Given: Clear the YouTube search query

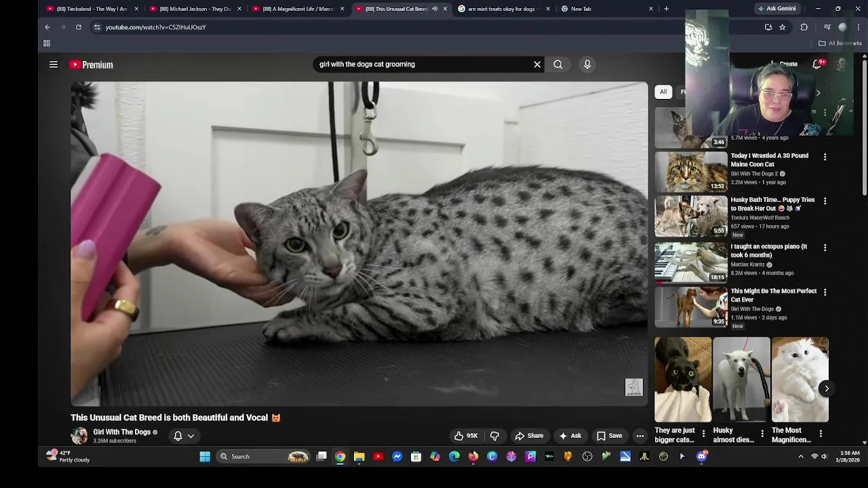Looking at the screenshot, I should pyautogui.click(x=537, y=64).
